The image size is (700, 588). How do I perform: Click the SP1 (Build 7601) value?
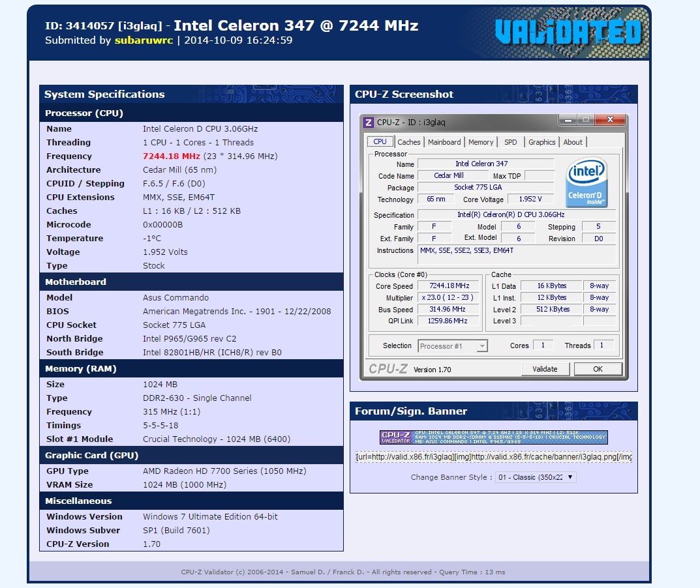click(176, 531)
